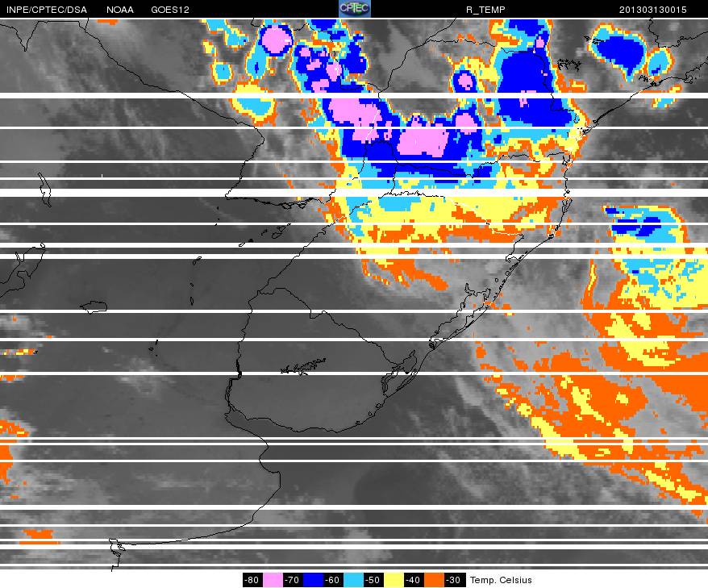This screenshot has height=588, width=708.
Task: Click the -50 legend value
Action: pyautogui.click(x=373, y=580)
